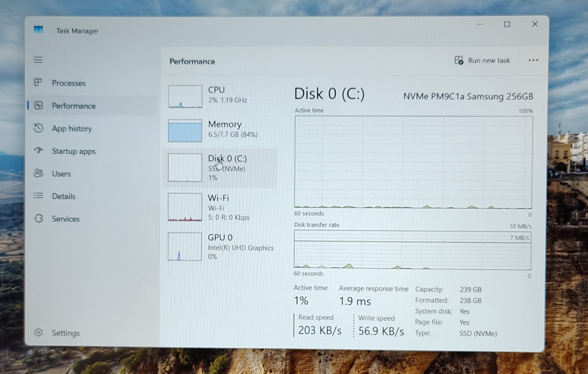The width and height of the screenshot is (588, 374).
Task: Toggle the hamburger navigation menu
Action: coord(38,60)
